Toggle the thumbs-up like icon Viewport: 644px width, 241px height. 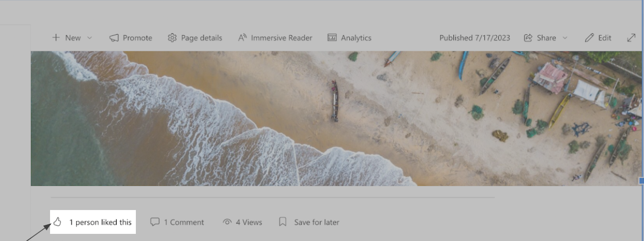58,222
